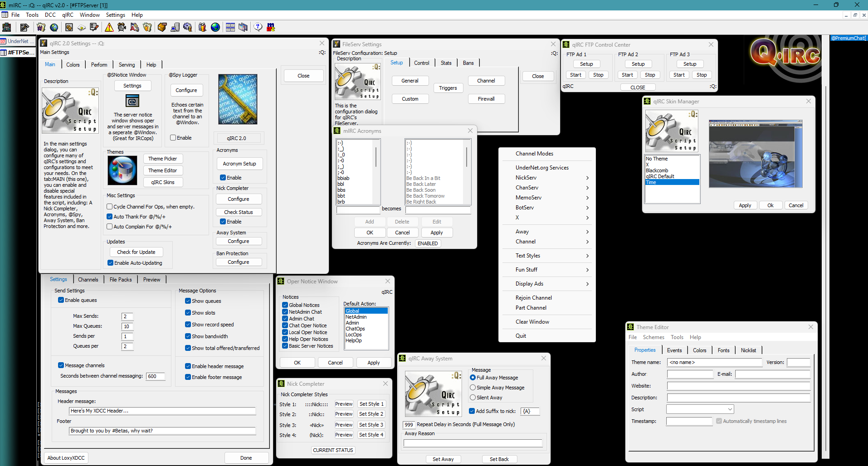Open the Fonts tab in Theme Editor

point(724,350)
